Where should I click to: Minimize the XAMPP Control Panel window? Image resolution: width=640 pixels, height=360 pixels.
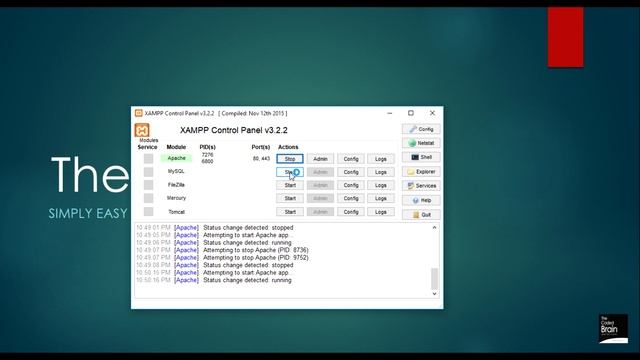point(390,113)
